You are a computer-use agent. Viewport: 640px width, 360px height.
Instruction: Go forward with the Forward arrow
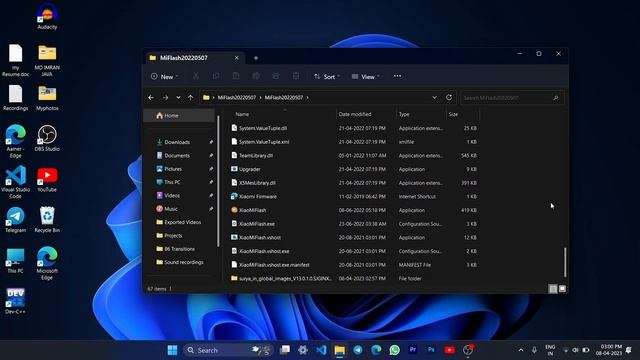tap(165, 98)
